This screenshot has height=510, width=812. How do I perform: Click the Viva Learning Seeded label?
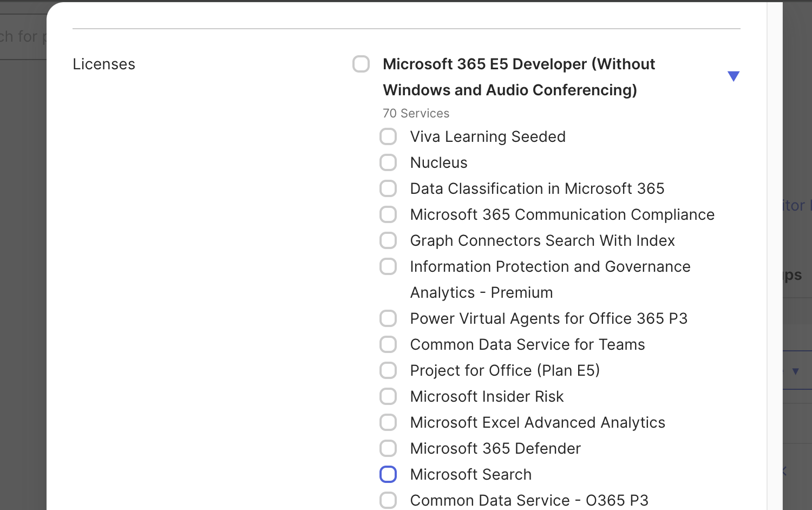488,136
